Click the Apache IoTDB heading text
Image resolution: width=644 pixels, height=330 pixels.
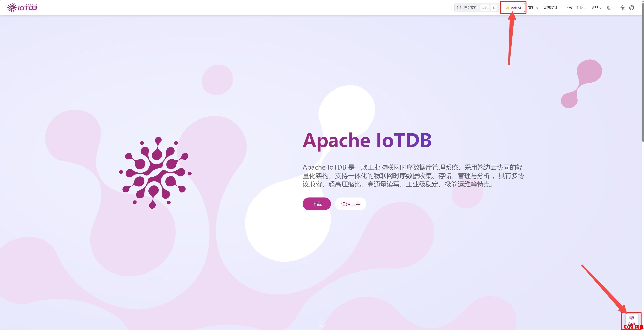pos(367,140)
